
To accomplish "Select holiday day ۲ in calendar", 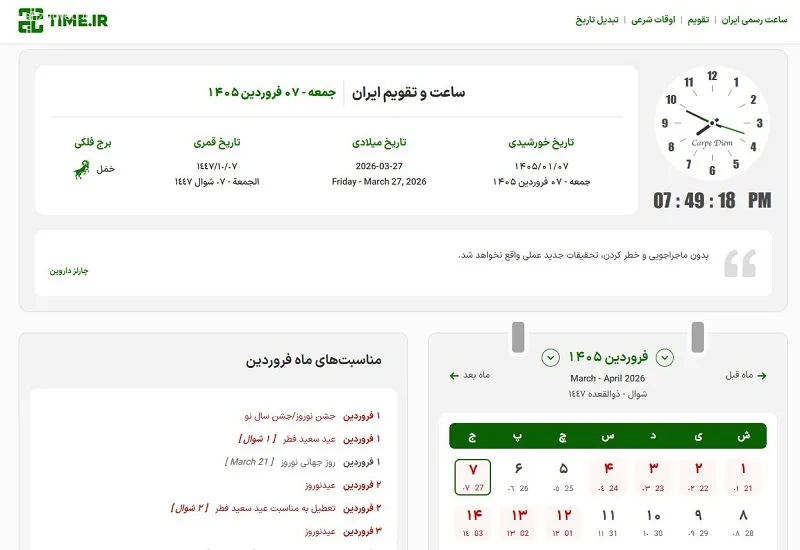I will point(698,477).
